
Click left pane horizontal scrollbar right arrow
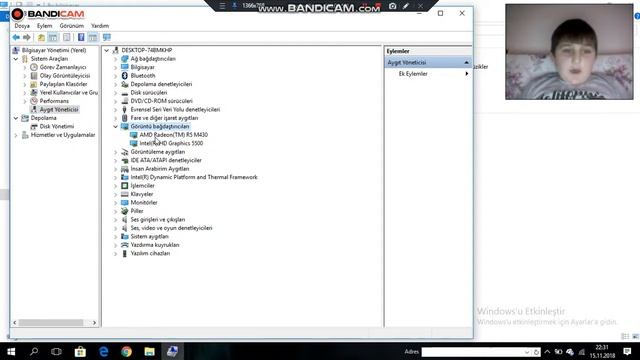(x=94, y=323)
